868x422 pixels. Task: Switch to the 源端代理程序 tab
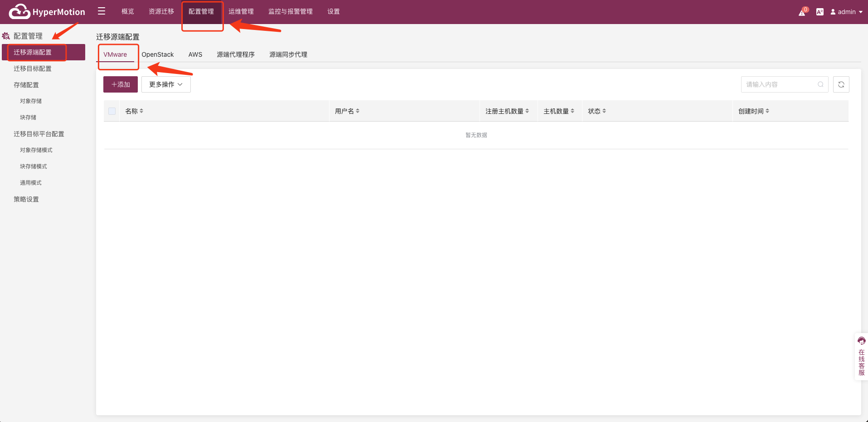[x=236, y=54]
